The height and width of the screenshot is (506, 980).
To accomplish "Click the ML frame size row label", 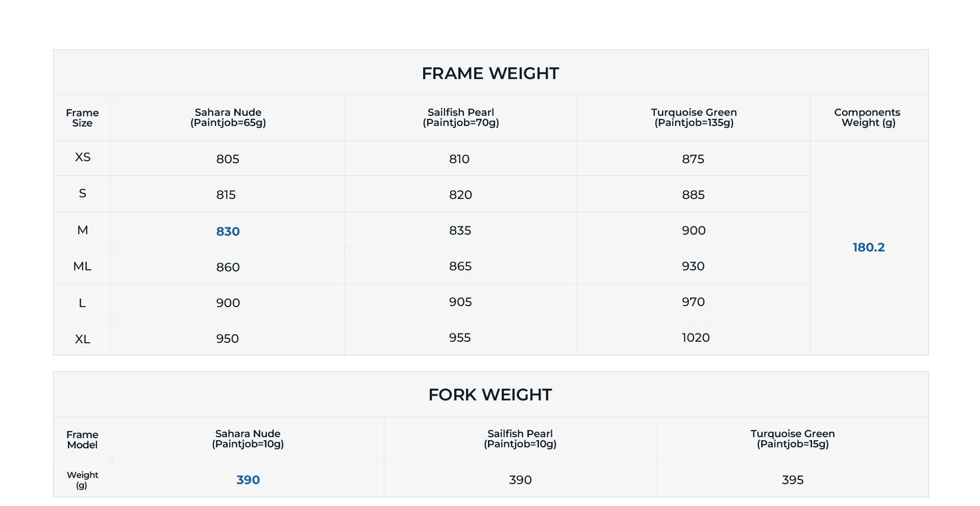I will (x=82, y=266).
